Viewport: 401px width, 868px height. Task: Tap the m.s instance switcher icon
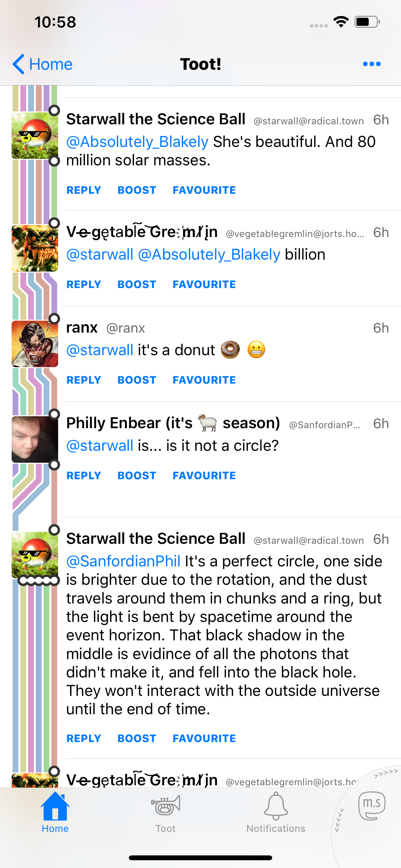372,806
